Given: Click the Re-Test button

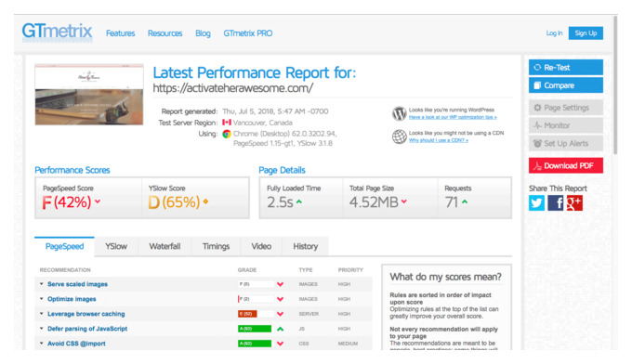Looking at the screenshot, I should tap(566, 68).
